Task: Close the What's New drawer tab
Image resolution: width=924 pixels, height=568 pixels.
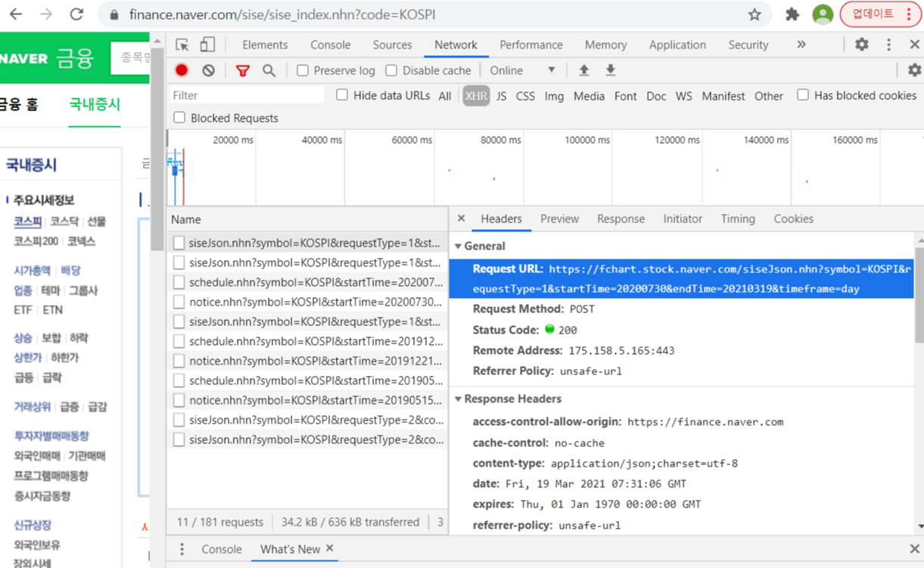Action: coord(329,548)
